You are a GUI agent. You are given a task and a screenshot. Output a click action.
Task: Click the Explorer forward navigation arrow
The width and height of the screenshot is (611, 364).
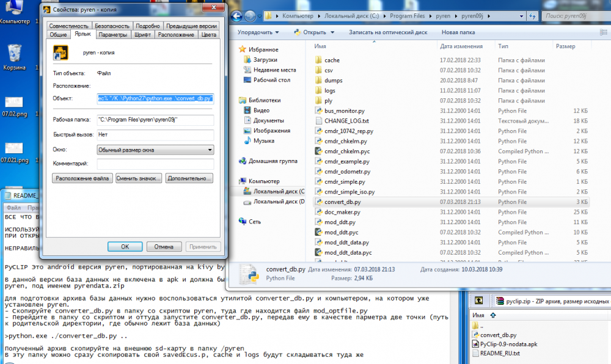(x=250, y=16)
